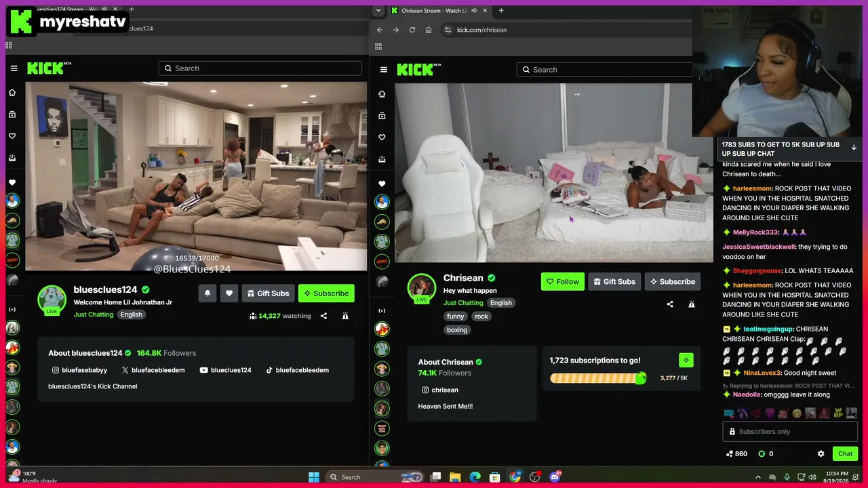Follow the Chrisean channel
Viewport: 868px width, 488px height.
point(563,282)
